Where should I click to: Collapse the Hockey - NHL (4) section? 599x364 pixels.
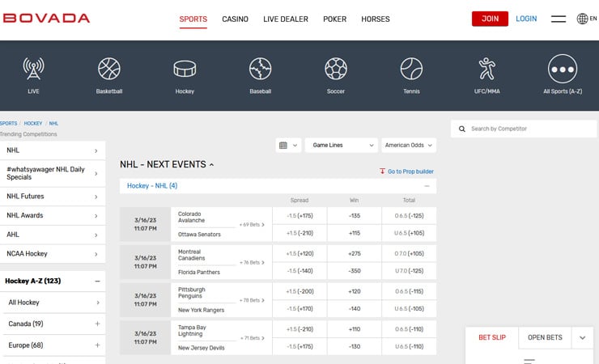coord(427,186)
